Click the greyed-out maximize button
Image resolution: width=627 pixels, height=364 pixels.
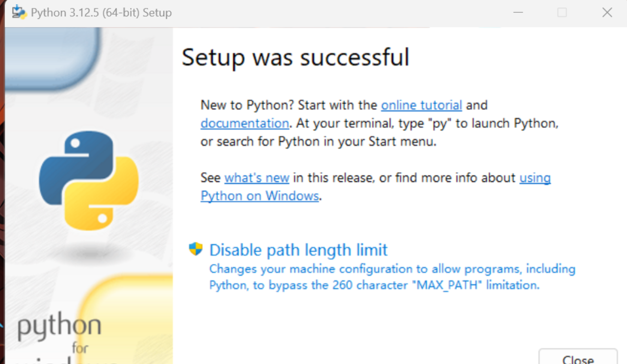[x=562, y=13]
